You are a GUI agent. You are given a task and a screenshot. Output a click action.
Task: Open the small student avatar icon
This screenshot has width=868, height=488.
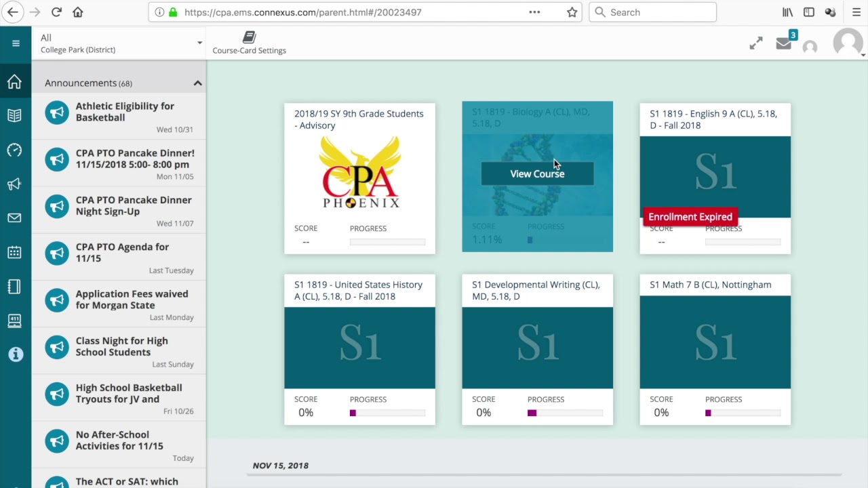click(x=810, y=47)
